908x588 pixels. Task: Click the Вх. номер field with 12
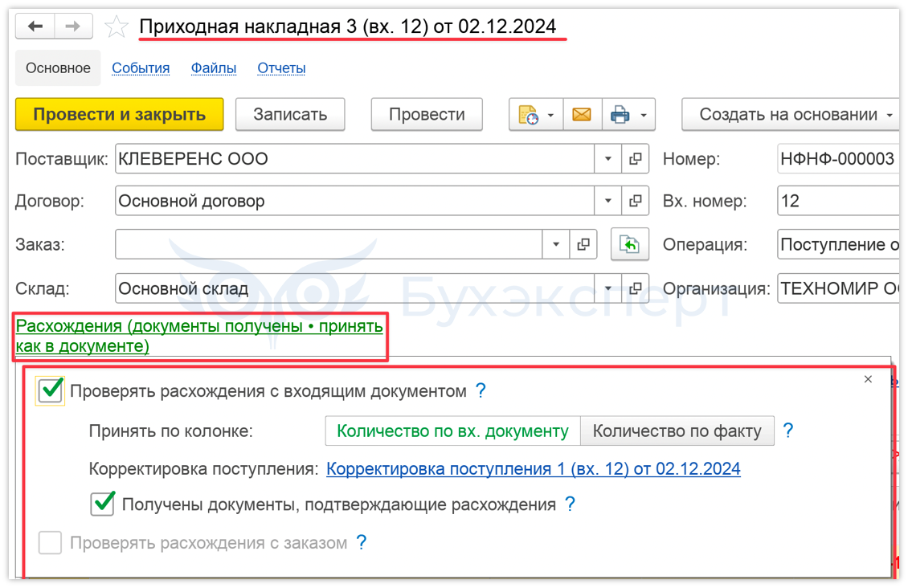[838, 201]
